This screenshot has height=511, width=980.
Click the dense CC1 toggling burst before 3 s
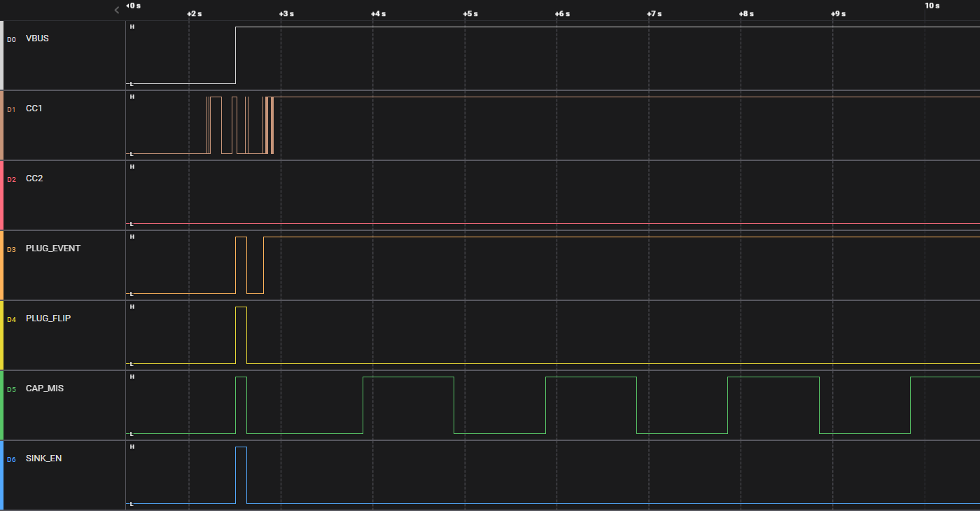269,125
